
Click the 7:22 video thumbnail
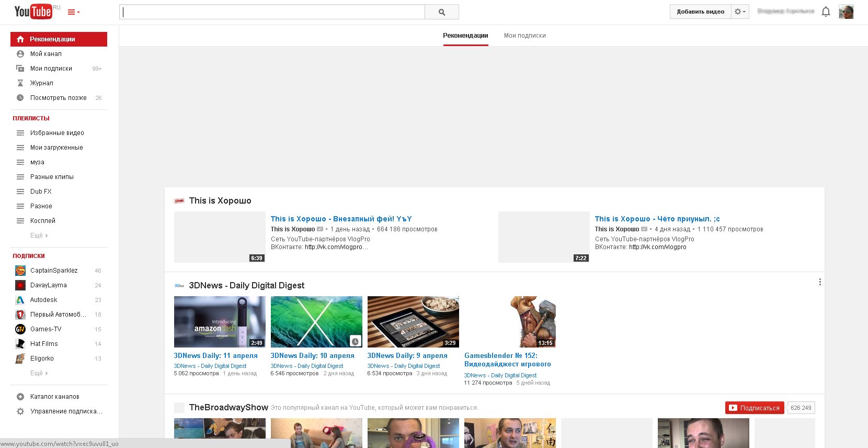(x=544, y=237)
